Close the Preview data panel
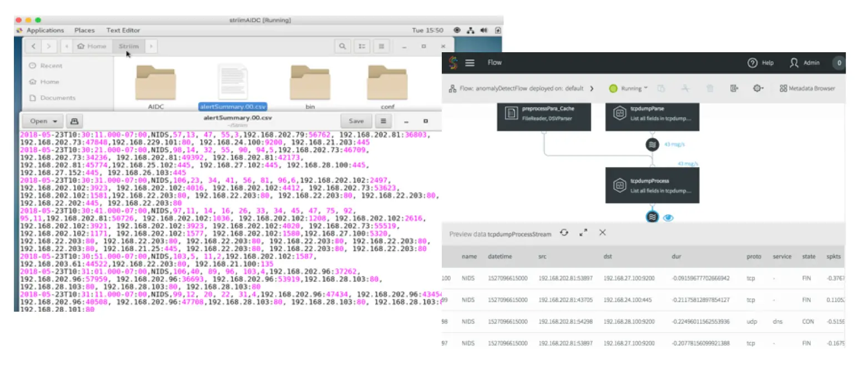Screen dimensions: 868x370 pos(603,233)
